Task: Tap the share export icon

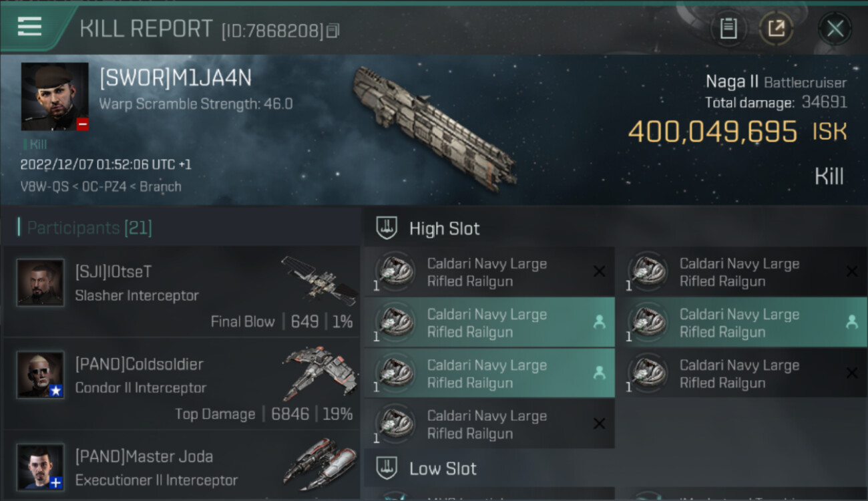Action: click(776, 29)
